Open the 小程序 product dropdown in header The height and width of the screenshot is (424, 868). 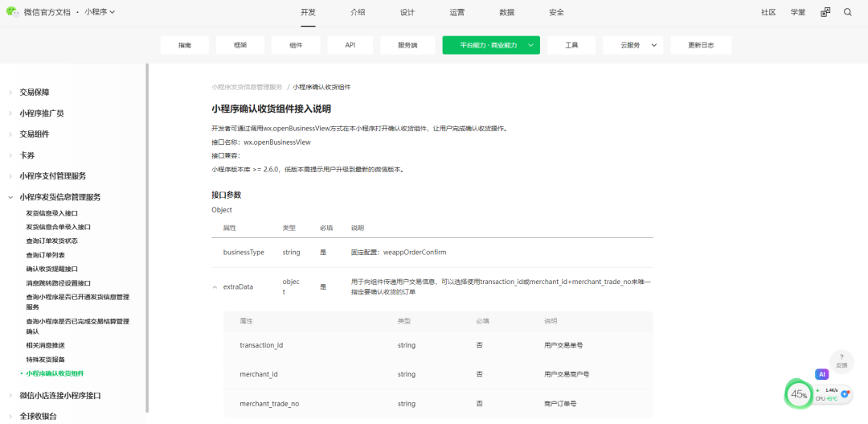tap(100, 11)
